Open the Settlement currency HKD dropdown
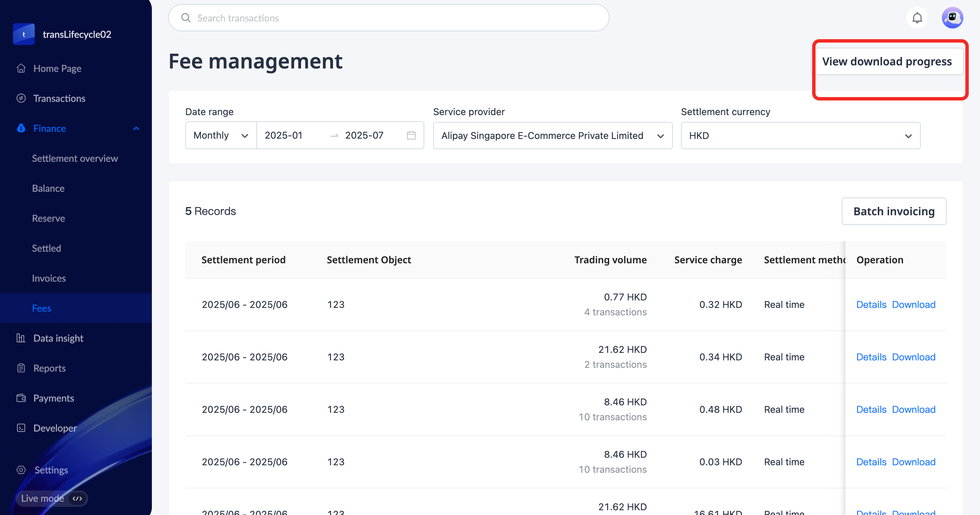The height and width of the screenshot is (515, 980). 800,136
